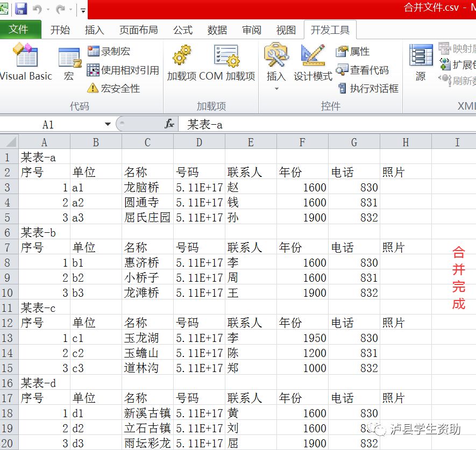Click the fx insert function button
The height and width of the screenshot is (450, 476).
point(169,124)
